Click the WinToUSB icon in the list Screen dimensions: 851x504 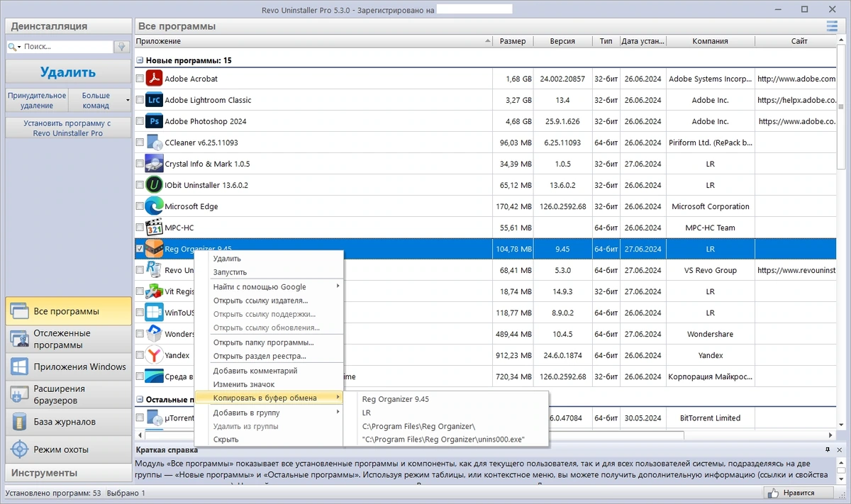(x=154, y=313)
